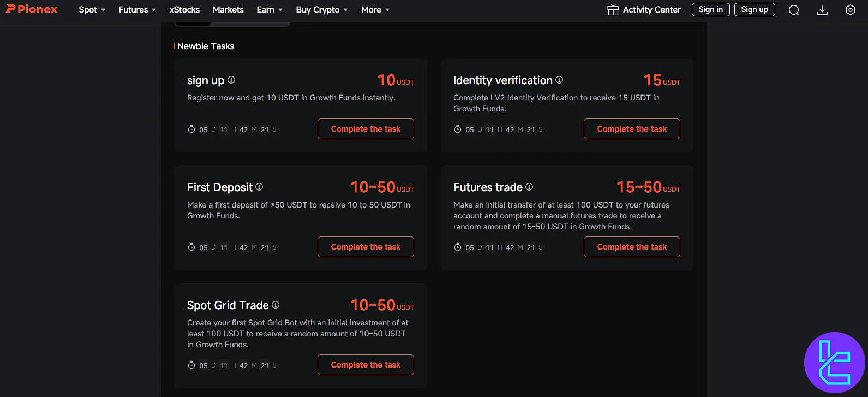
Task: Click the download app icon
Action: 822,10
